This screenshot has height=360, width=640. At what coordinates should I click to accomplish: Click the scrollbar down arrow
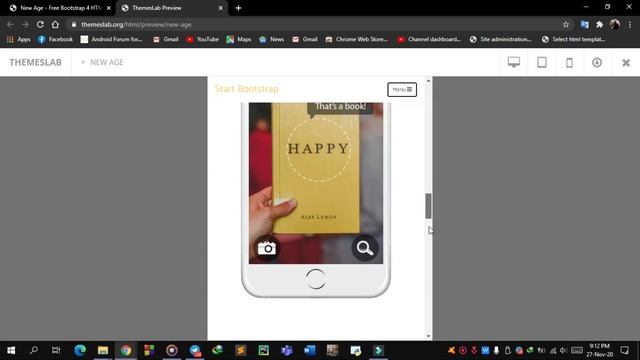(x=428, y=336)
